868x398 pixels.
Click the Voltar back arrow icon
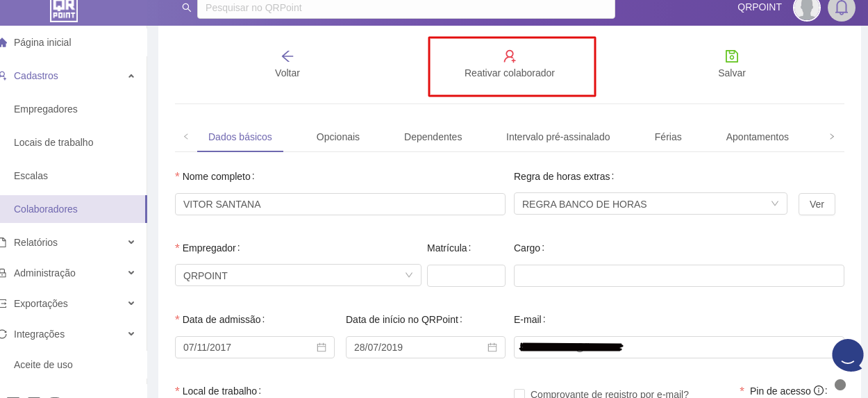pyautogui.click(x=287, y=56)
